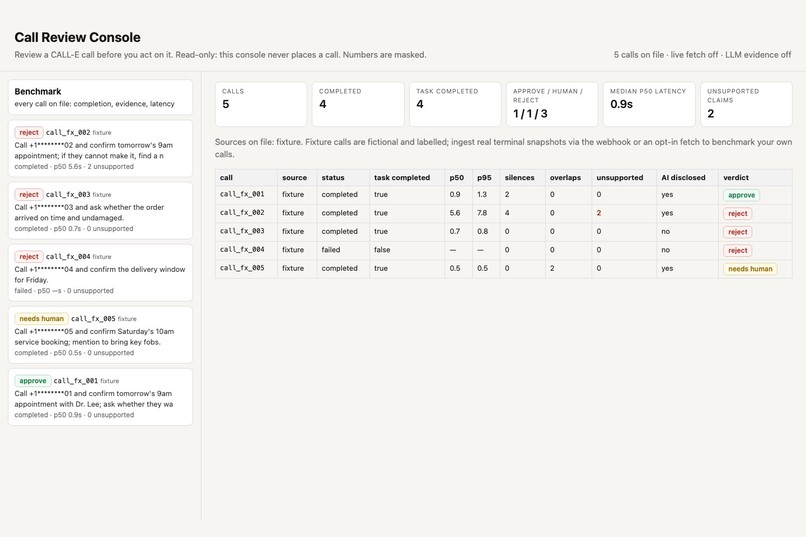
Task: Click the p95 value 7.8 in table
Action: tap(482, 213)
